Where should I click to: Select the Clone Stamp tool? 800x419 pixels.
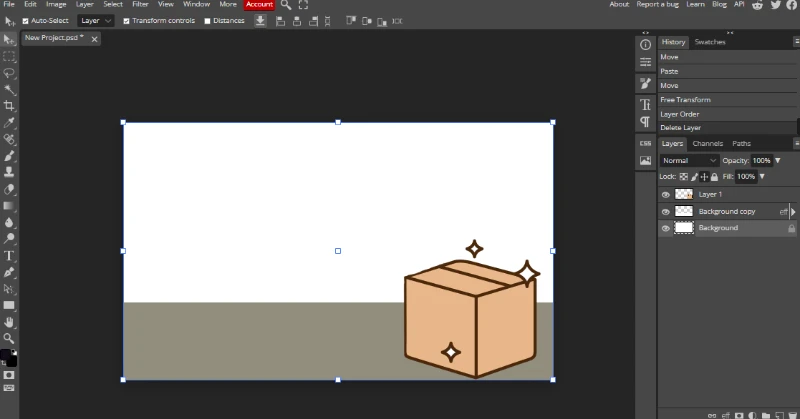tap(9, 172)
